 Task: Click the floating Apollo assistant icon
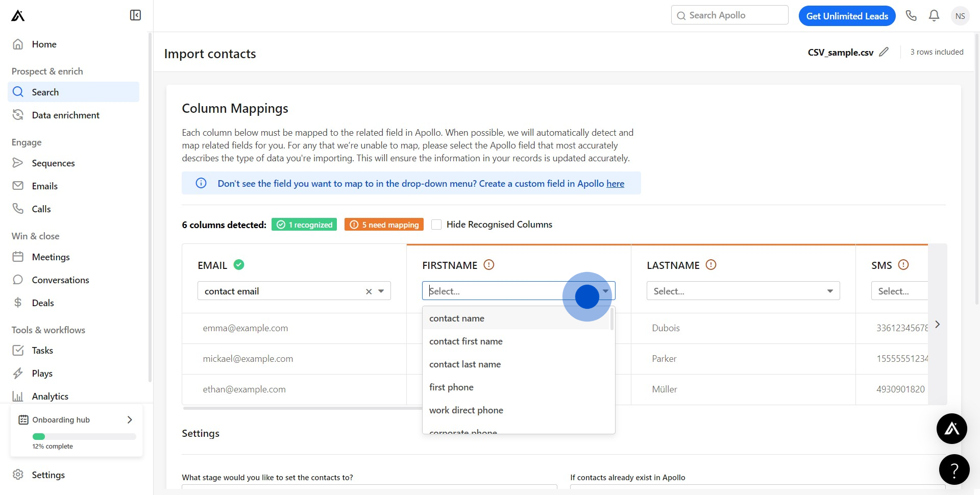coord(951,429)
